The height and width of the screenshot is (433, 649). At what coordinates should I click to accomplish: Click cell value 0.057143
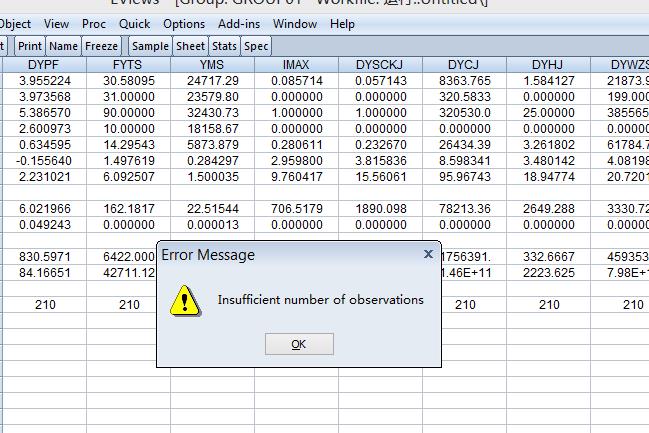pos(381,81)
